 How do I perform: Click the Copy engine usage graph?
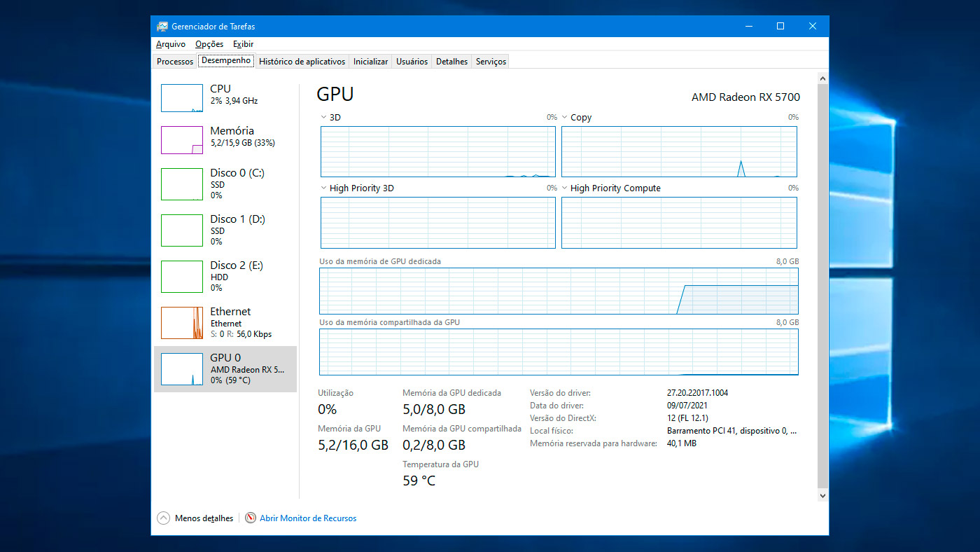tap(679, 151)
